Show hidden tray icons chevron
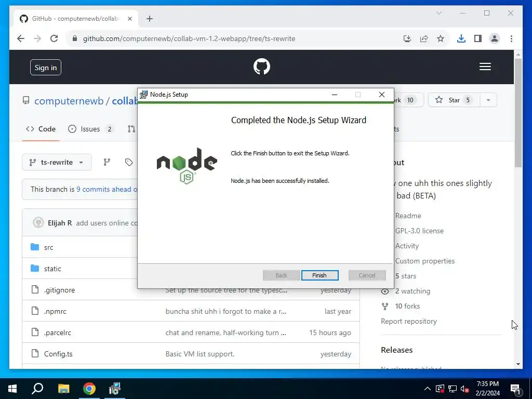Image resolution: width=532 pixels, height=399 pixels. click(428, 389)
